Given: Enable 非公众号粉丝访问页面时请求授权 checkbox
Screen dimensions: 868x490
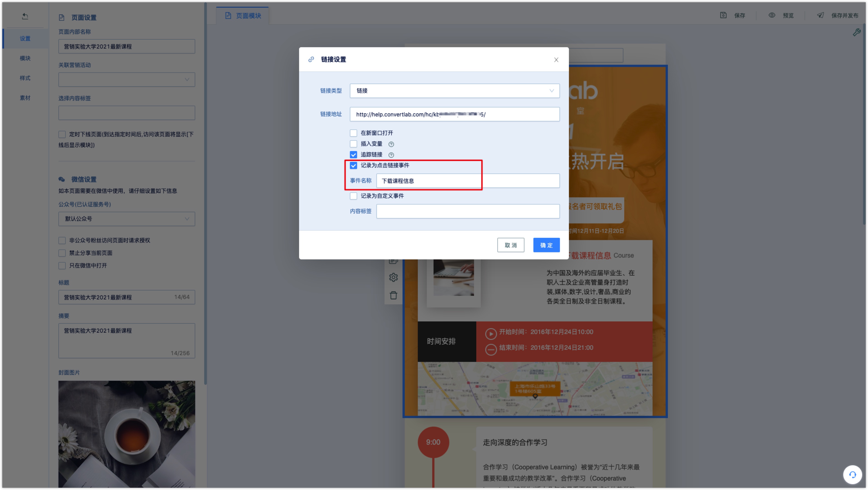Looking at the screenshot, I should 62,240.
